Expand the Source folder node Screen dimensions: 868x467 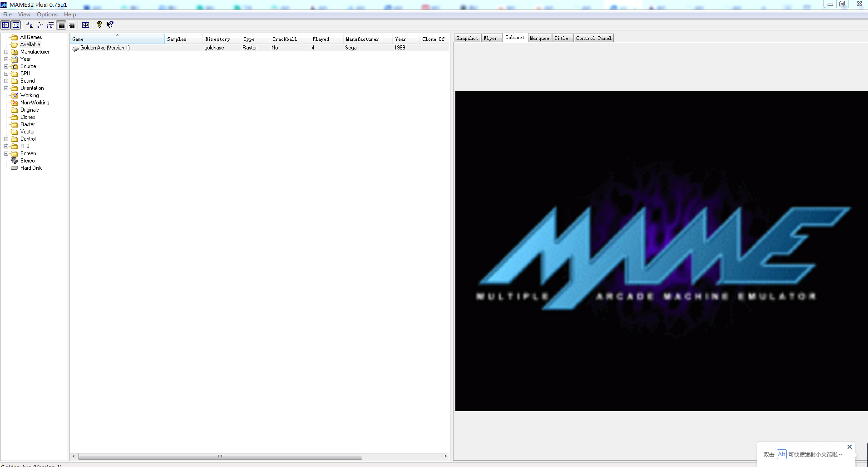pos(6,66)
